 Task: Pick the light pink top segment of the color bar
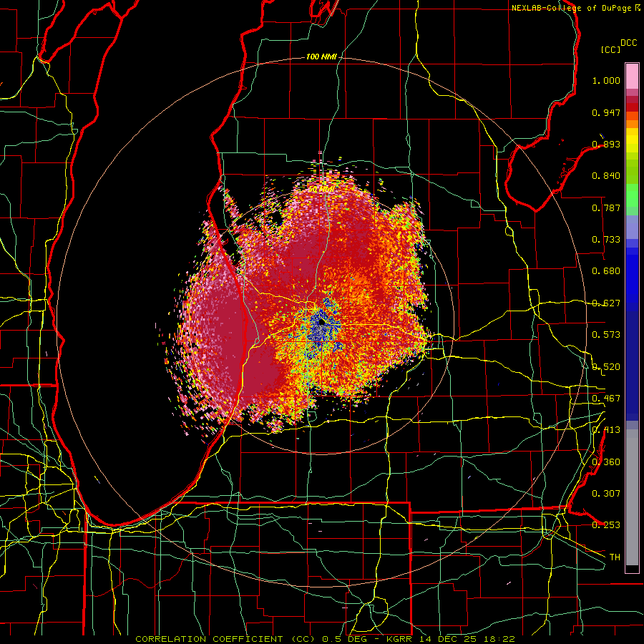pos(632,76)
